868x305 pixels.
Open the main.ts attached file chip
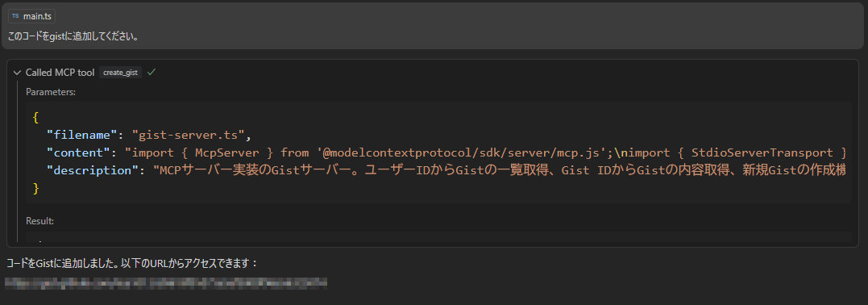pos(31,17)
